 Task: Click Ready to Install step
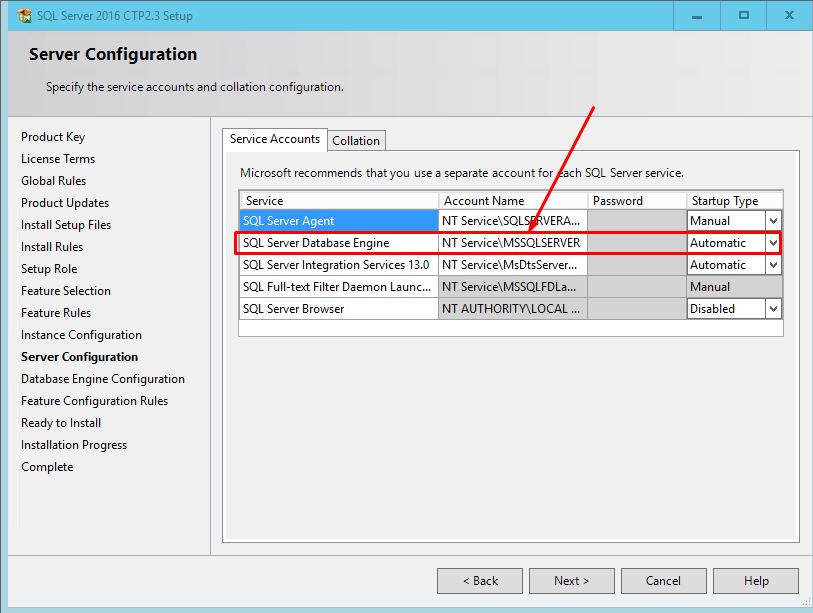[x=61, y=423]
